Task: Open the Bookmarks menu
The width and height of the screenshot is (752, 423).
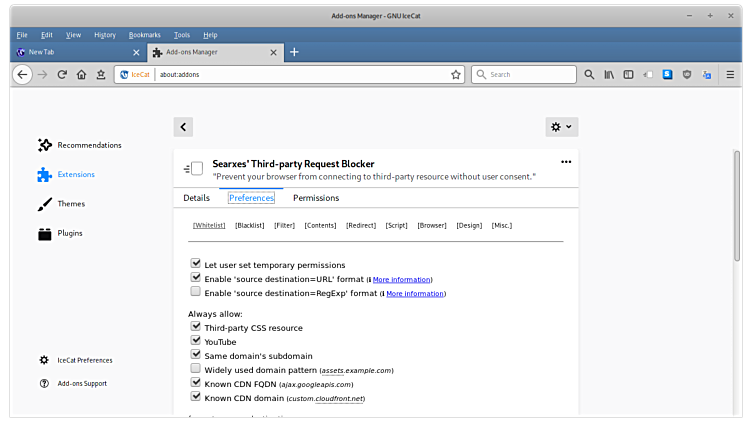Action: click(x=144, y=35)
